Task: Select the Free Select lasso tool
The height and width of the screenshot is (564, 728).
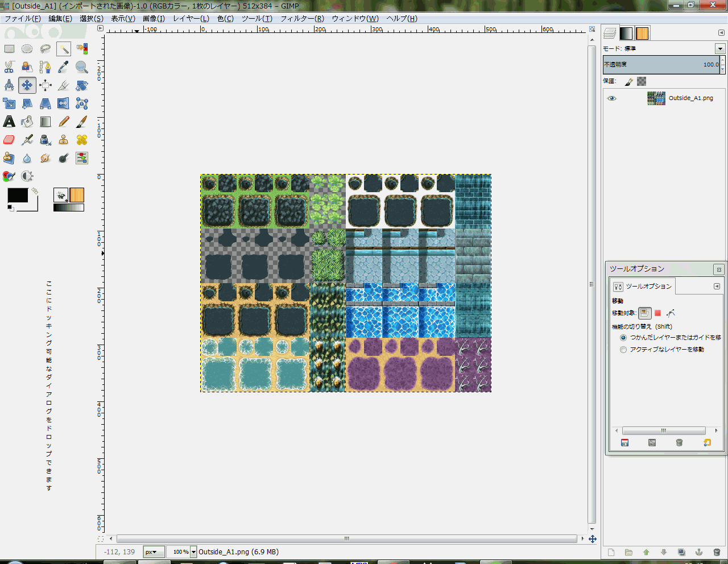Action: coord(45,49)
